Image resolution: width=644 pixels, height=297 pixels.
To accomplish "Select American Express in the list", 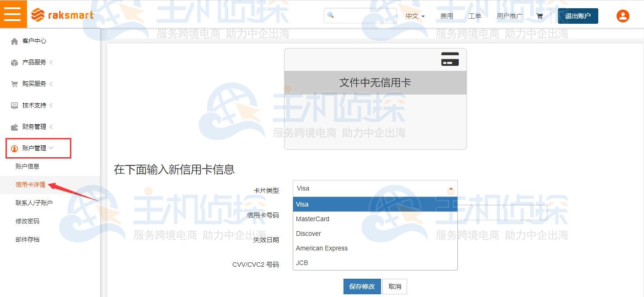I will [375, 248].
